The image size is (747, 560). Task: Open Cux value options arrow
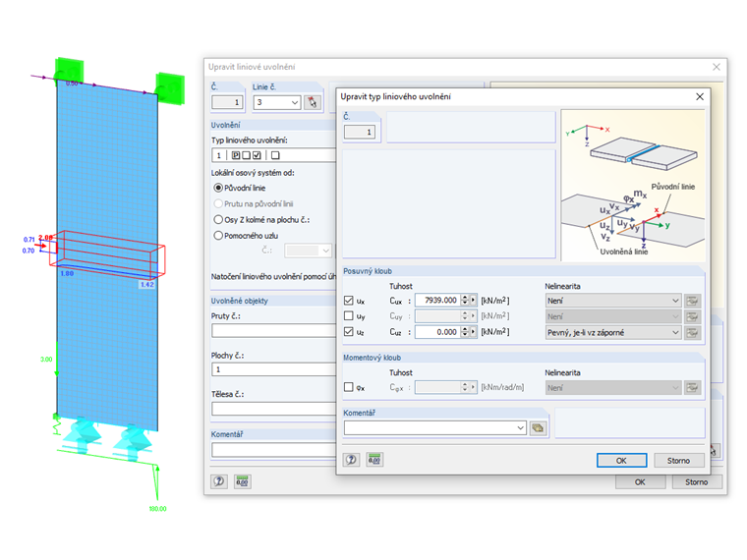pos(473,301)
